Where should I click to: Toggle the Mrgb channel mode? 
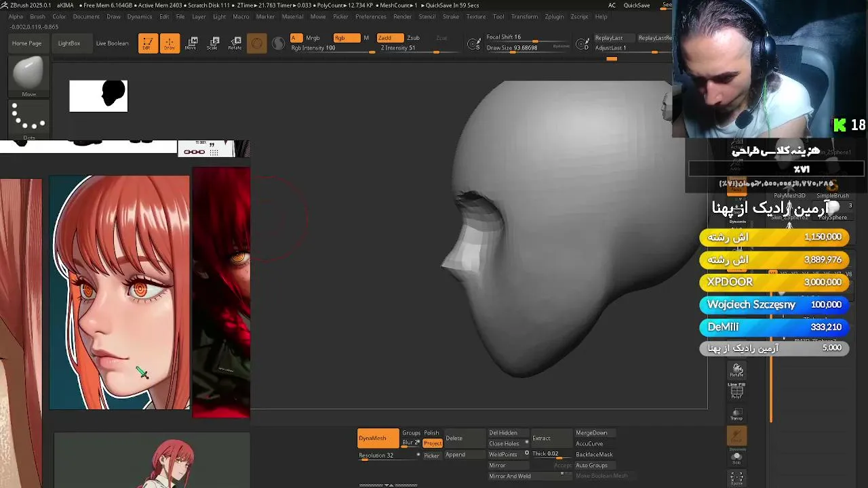[x=313, y=38]
